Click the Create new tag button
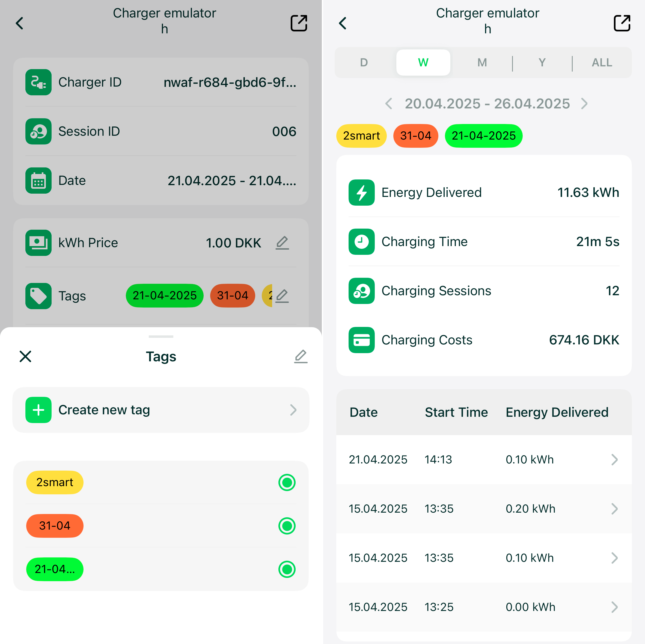 click(161, 410)
